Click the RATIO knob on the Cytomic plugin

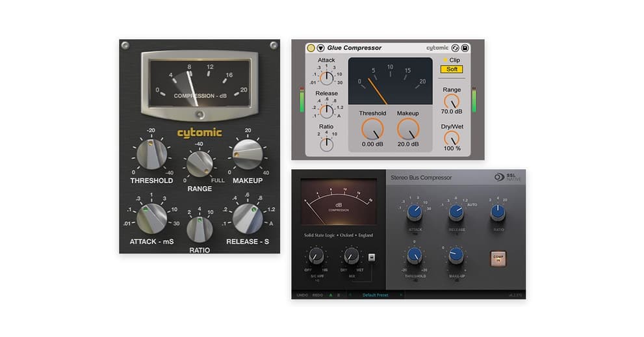click(200, 229)
